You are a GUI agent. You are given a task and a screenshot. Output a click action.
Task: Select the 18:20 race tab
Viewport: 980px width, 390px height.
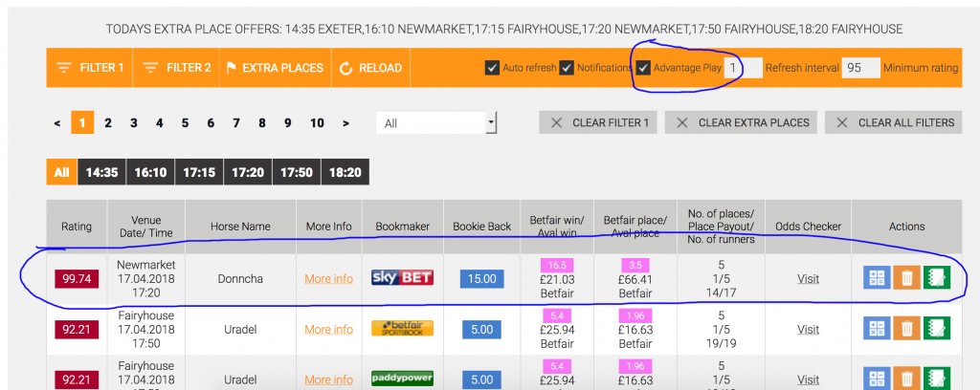point(345,172)
